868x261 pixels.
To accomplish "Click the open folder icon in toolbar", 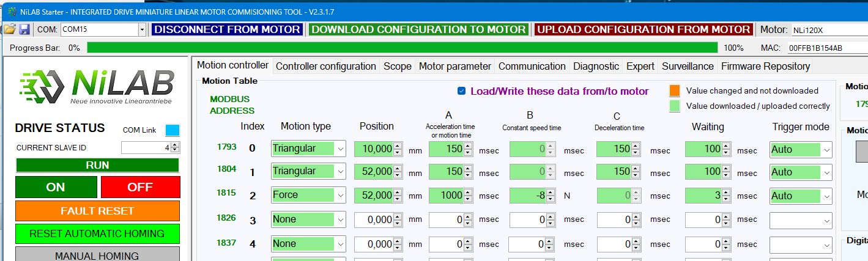I will pyautogui.click(x=10, y=29).
